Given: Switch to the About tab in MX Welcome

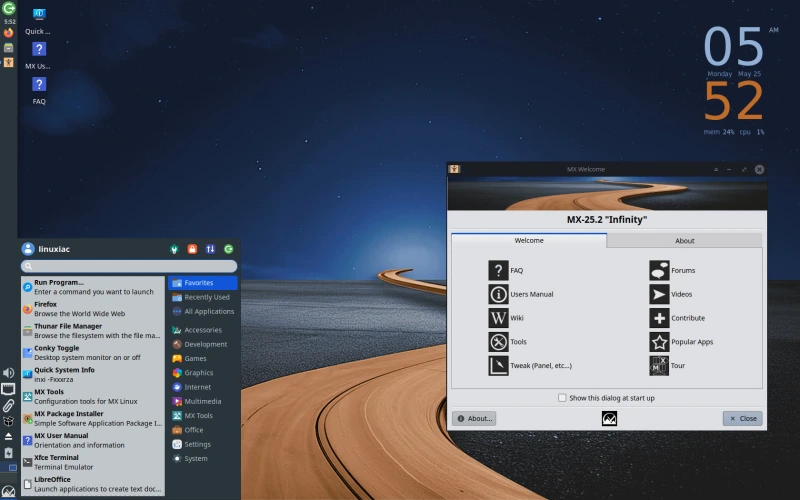Looking at the screenshot, I should coord(684,241).
